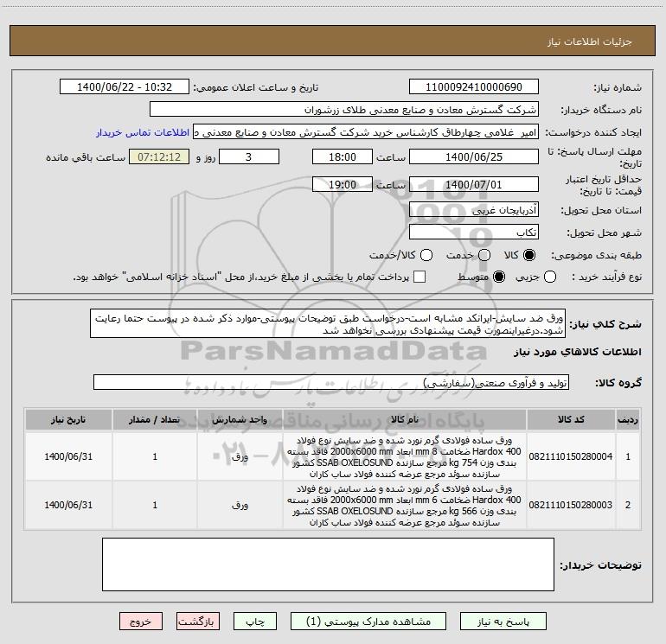Click the 'تاریخ نیاز' column header
The height and width of the screenshot is (644, 666).
[68, 419]
